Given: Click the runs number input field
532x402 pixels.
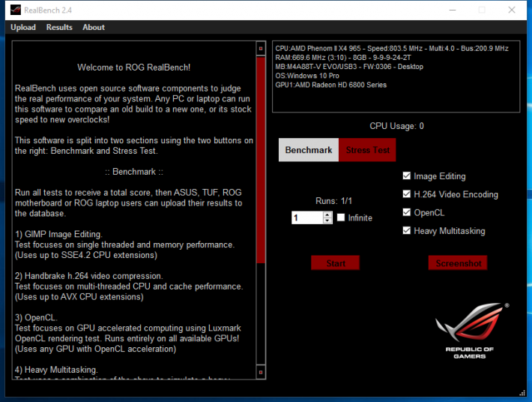Looking at the screenshot, I should click(307, 217).
